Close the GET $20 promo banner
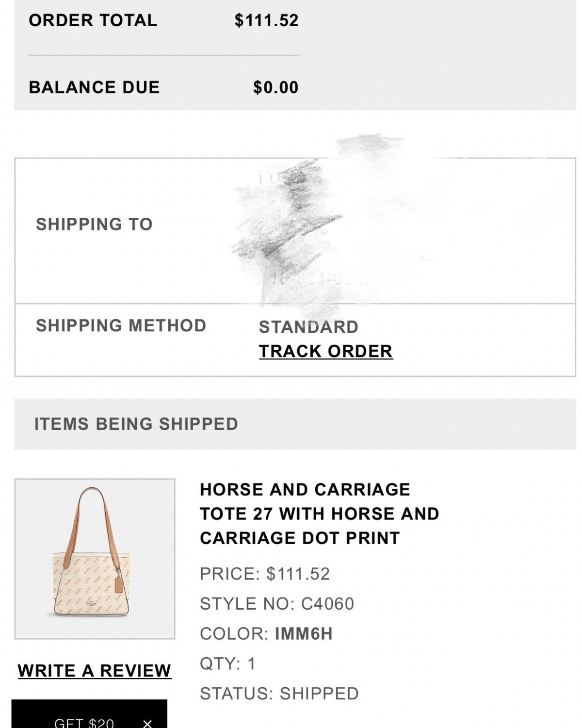Image resolution: width=582 pixels, height=728 pixels. coord(147,723)
